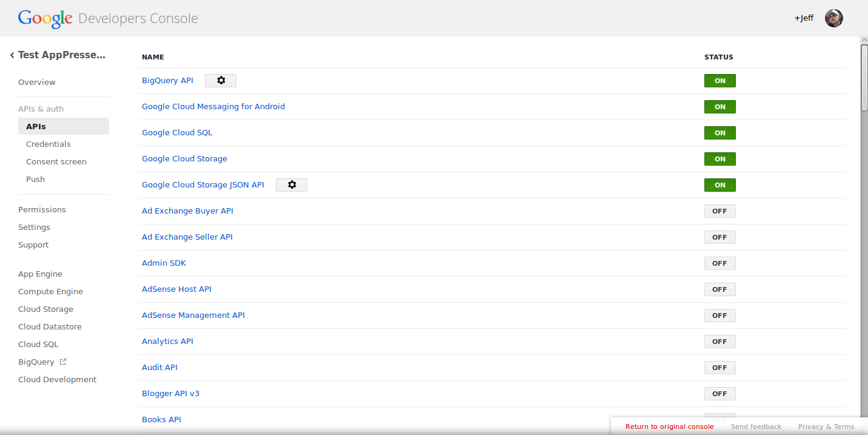Enable the Analytics API toggle

click(719, 342)
